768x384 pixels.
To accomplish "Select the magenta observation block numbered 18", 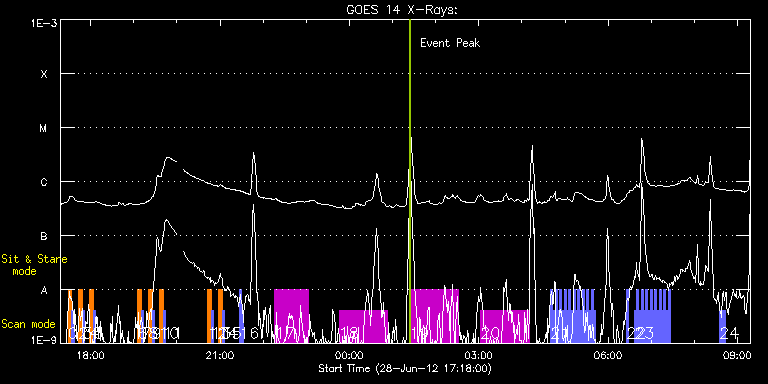I will [363, 326].
